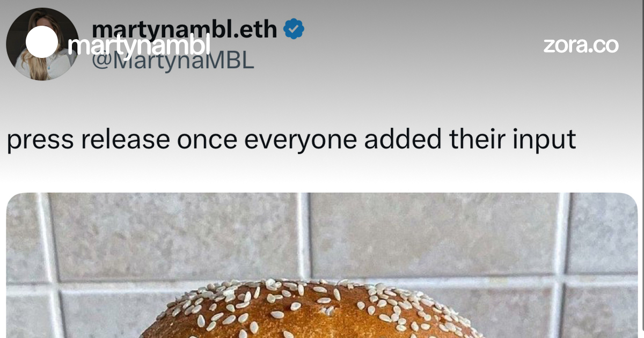Click the @MartynaMBL handle
The width and height of the screenshot is (644, 338).
click(173, 61)
